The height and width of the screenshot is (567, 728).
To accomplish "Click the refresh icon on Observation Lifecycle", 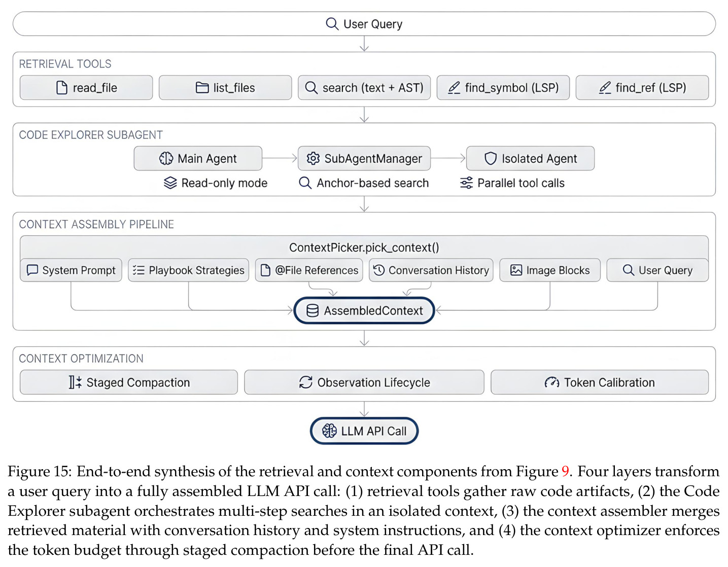I will coord(305,382).
